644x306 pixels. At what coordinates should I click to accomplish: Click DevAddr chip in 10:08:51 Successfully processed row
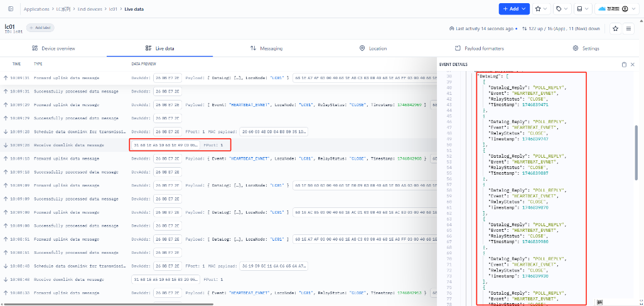pos(168,253)
